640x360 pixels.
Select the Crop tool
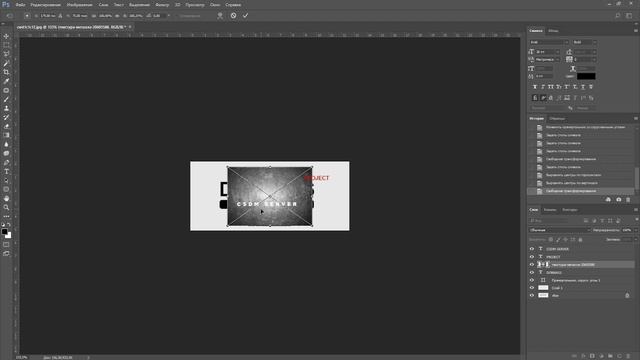pyautogui.click(x=6, y=72)
